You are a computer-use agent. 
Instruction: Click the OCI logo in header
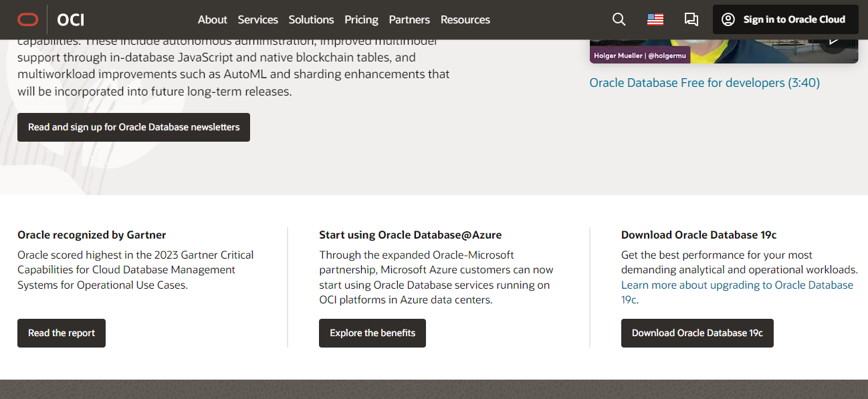coord(70,19)
